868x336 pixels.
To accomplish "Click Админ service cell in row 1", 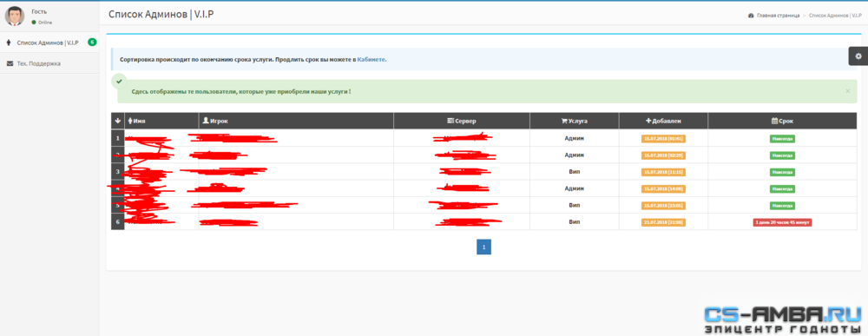I will pyautogui.click(x=574, y=138).
